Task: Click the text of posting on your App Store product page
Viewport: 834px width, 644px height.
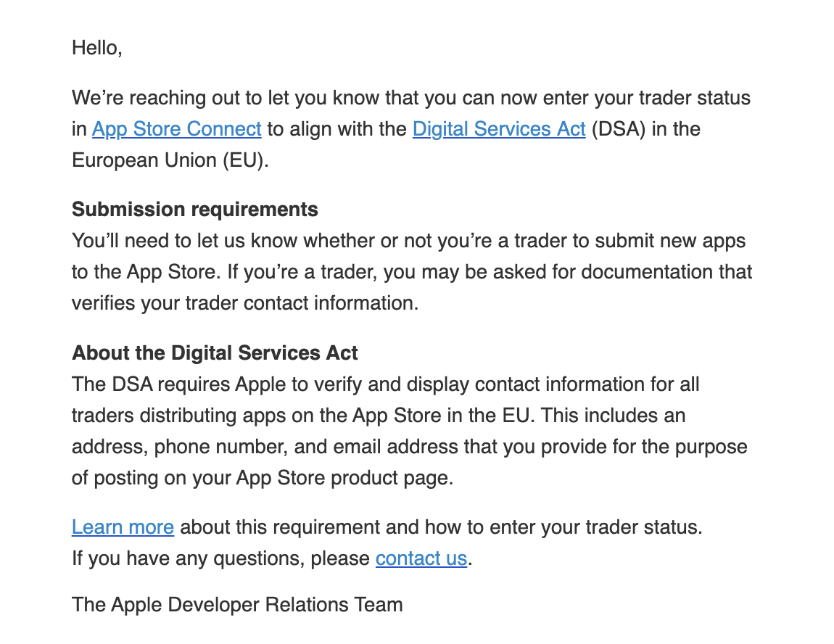Action: click(x=262, y=479)
